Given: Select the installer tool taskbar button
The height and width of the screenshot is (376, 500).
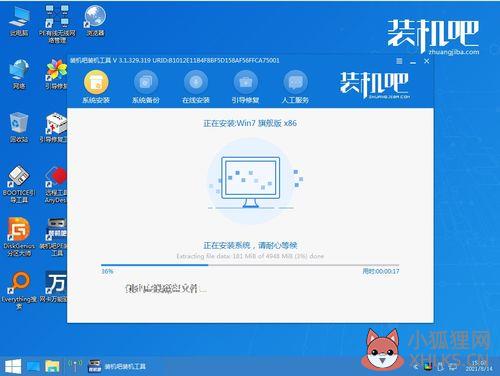Looking at the screenshot, I should [x=117, y=366].
